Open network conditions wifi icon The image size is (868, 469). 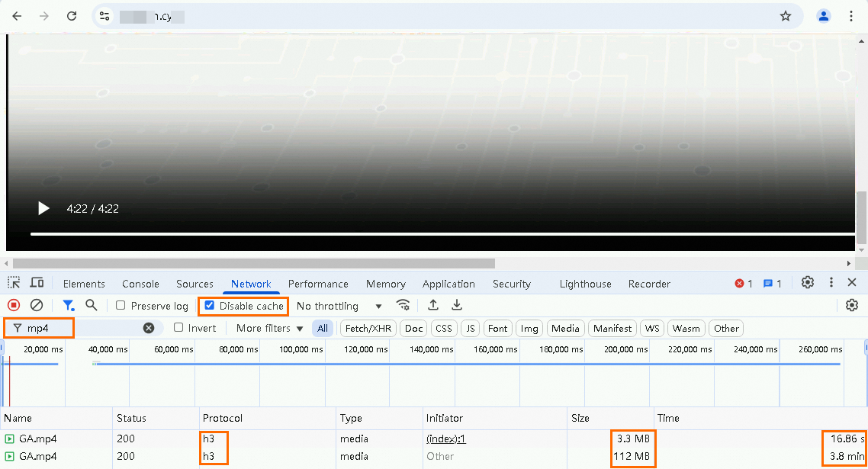click(403, 305)
